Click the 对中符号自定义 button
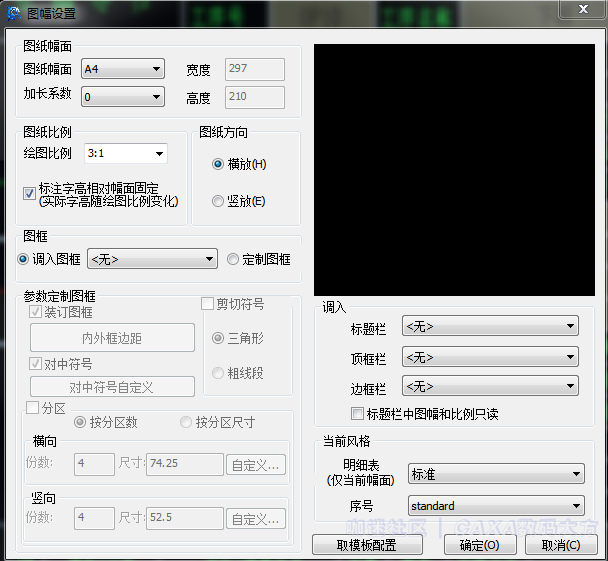The height and width of the screenshot is (561, 608). click(112, 387)
